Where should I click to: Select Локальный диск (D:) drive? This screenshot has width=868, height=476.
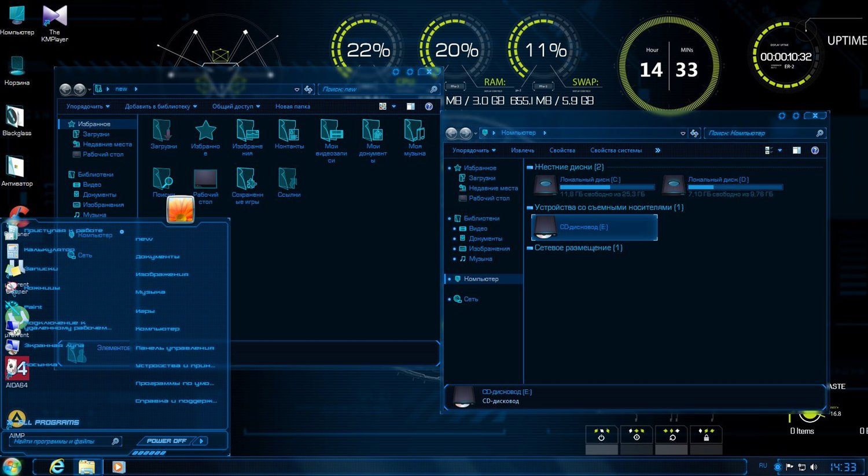(x=722, y=186)
